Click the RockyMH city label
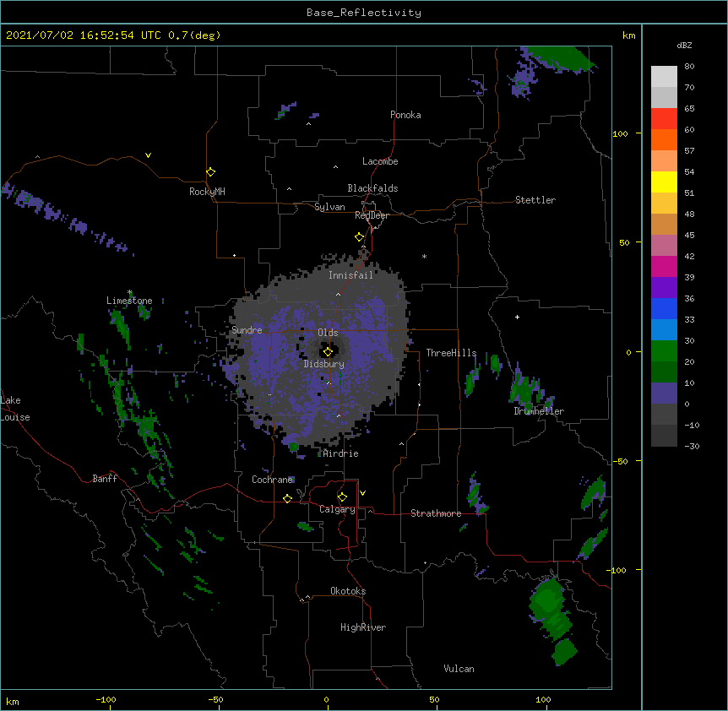The image size is (728, 711). (x=207, y=191)
